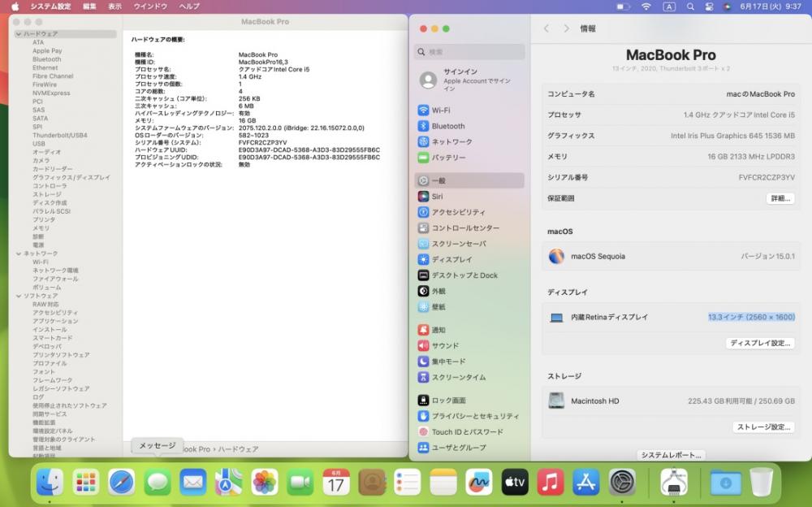Open the ウインドウ menu
The height and width of the screenshot is (507, 812).
[x=150, y=6]
